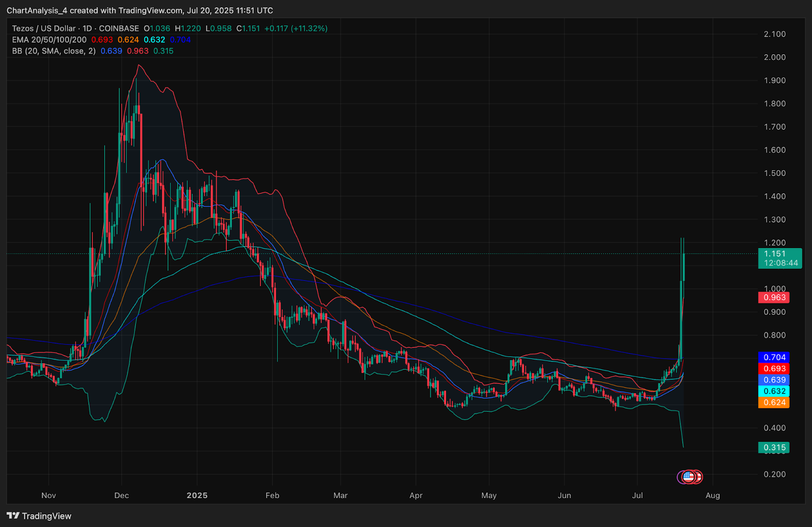Viewport: 812px width, 527px height.
Task: Click the US flag economic event marker
Action: 689,477
